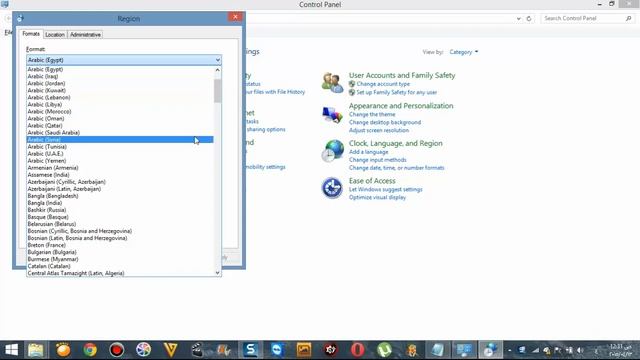Open Appearance and Personalization heading
640x360 pixels.
[x=401, y=106]
